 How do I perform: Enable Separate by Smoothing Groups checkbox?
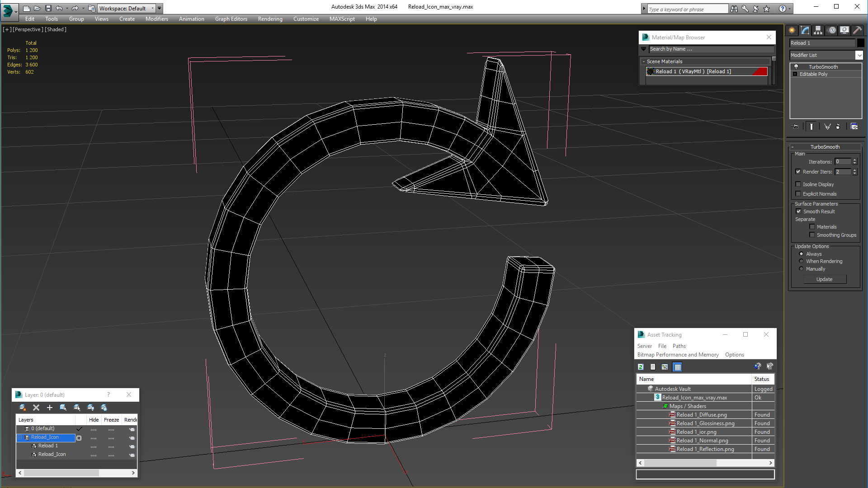[x=812, y=235]
